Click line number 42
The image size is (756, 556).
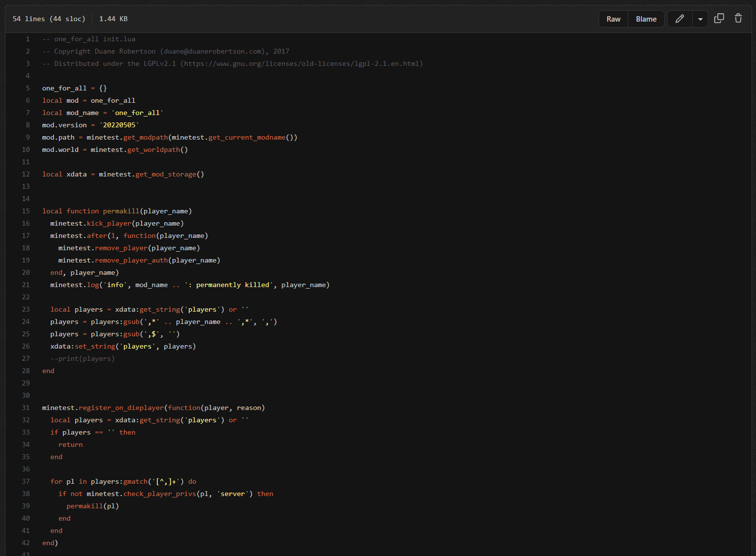point(26,543)
